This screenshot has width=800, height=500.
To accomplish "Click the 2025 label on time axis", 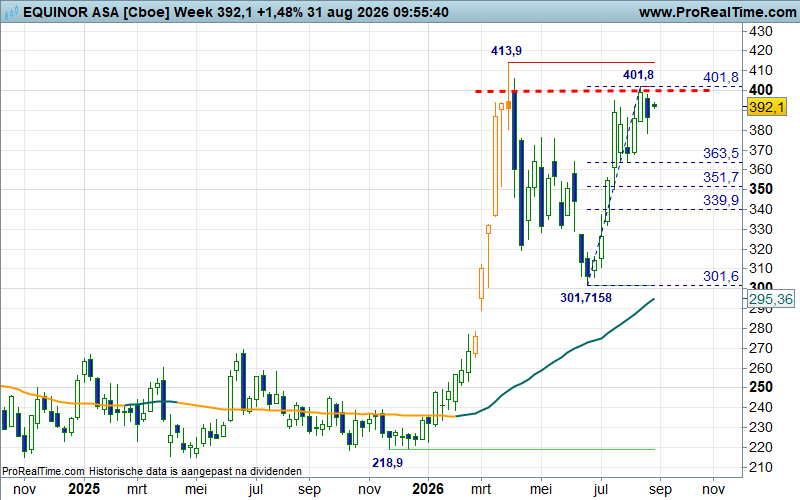I will [x=84, y=489].
